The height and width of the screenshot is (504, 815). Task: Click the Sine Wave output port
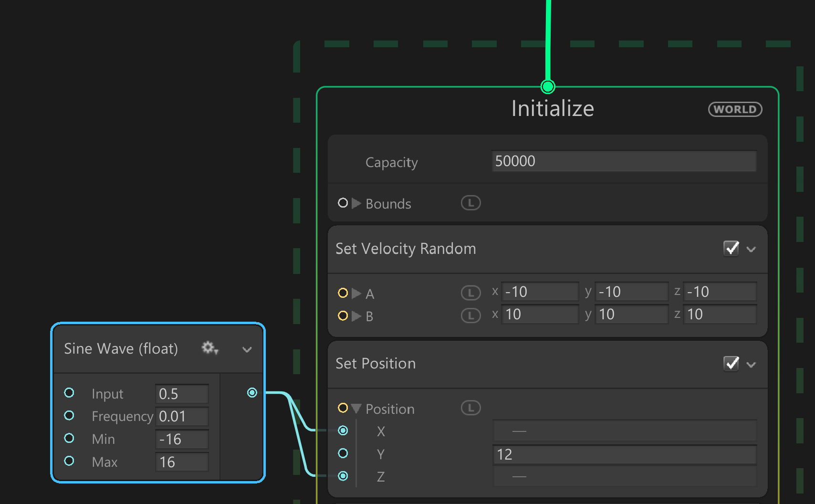click(252, 392)
